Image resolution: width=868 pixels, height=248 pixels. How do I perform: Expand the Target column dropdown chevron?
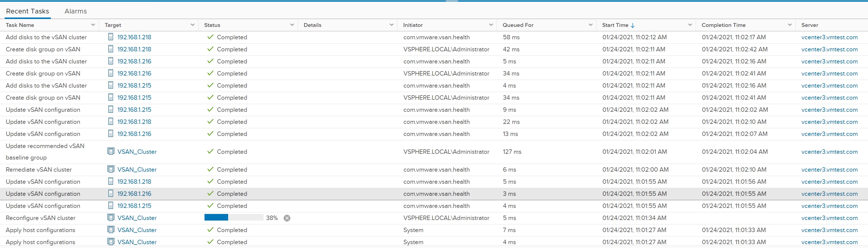pos(192,25)
